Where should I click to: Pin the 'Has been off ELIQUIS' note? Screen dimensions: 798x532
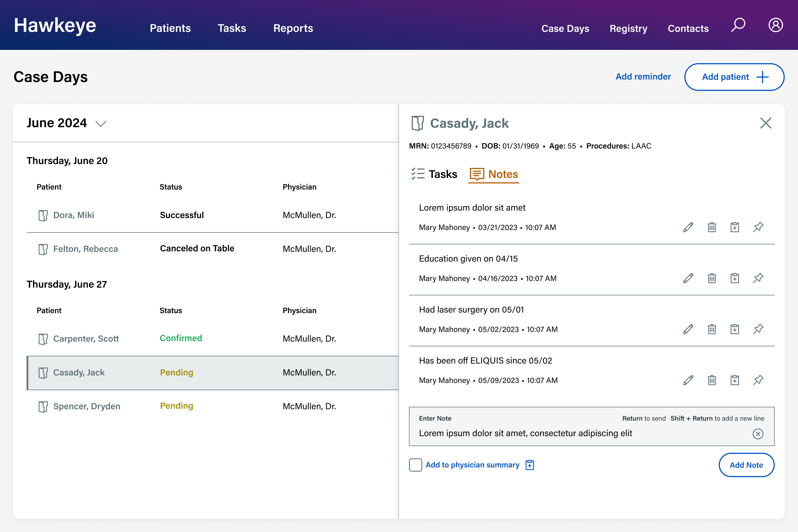[x=758, y=380]
